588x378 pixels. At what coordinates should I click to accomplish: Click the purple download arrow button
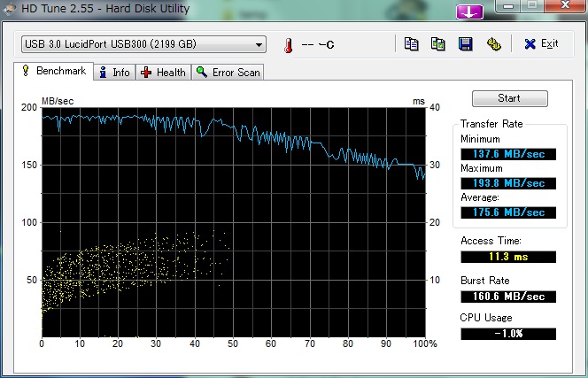pos(469,12)
